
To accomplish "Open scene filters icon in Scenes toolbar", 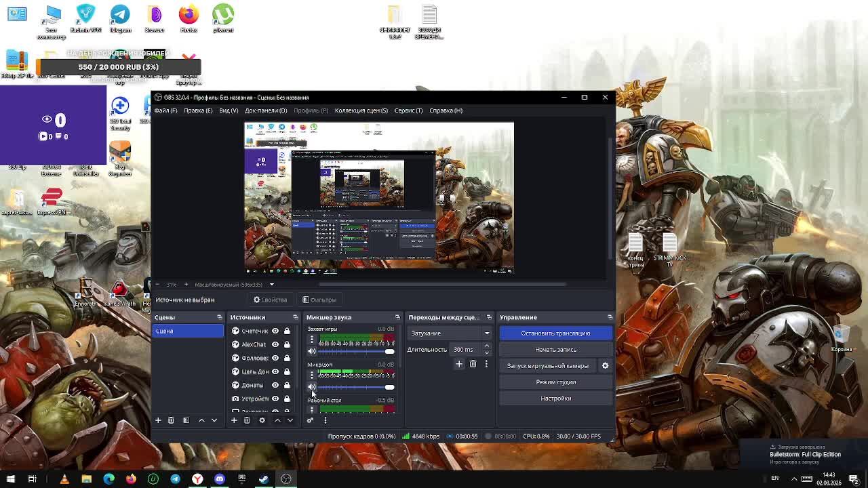I will coord(186,420).
